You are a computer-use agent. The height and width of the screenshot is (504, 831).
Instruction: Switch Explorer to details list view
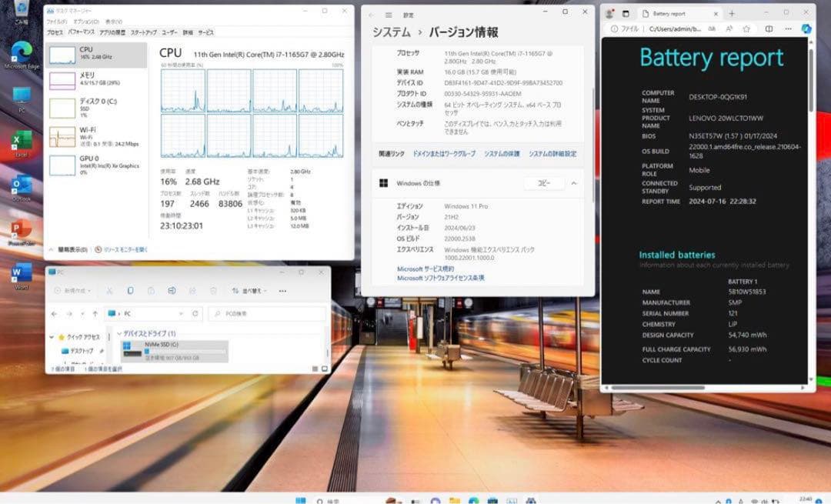[x=315, y=369]
